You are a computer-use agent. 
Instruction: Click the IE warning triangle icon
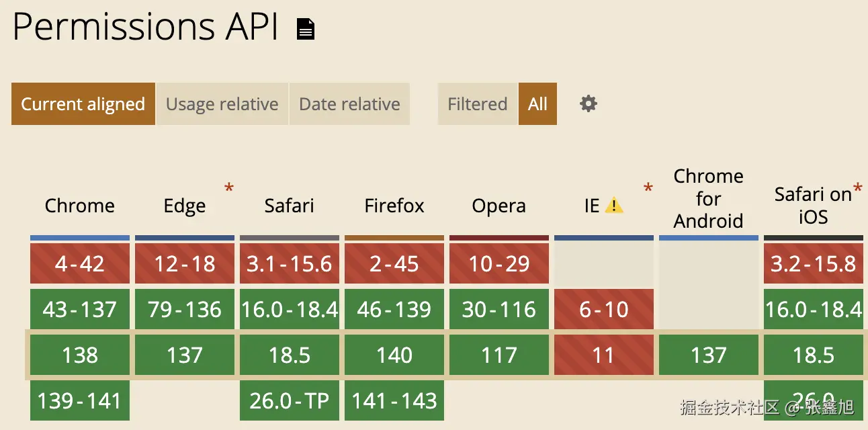tap(614, 206)
